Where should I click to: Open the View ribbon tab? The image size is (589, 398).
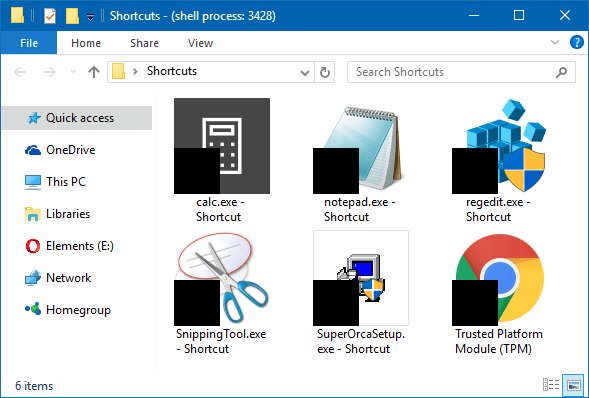(x=200, y=43)
